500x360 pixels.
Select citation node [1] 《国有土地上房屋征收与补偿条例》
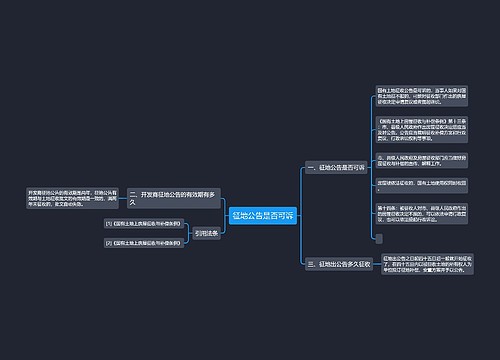click(x=144, y=224)
